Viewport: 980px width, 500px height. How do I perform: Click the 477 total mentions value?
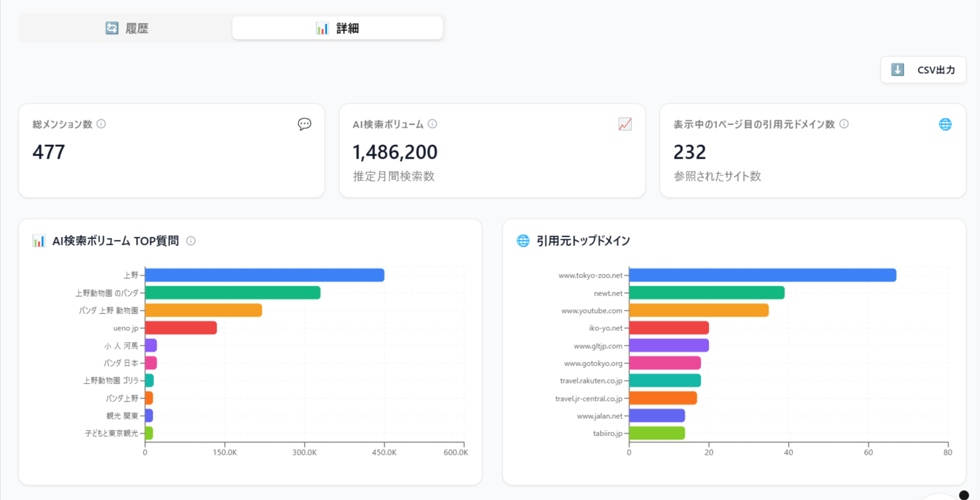click(49, 152)
